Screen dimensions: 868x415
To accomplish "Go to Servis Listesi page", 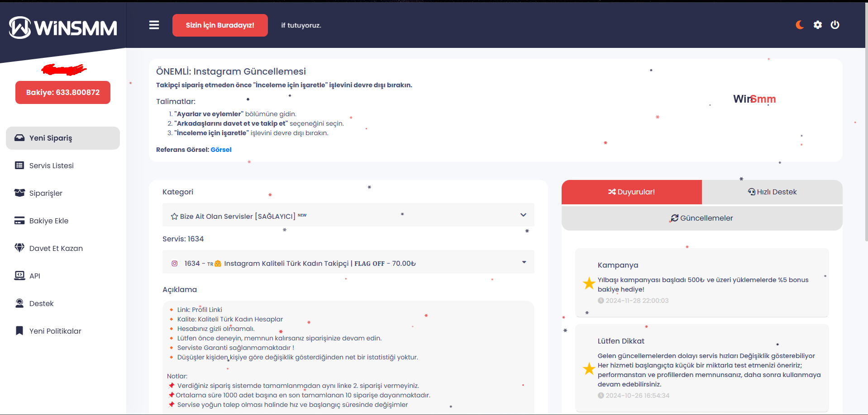I will [x=63, y=165].
